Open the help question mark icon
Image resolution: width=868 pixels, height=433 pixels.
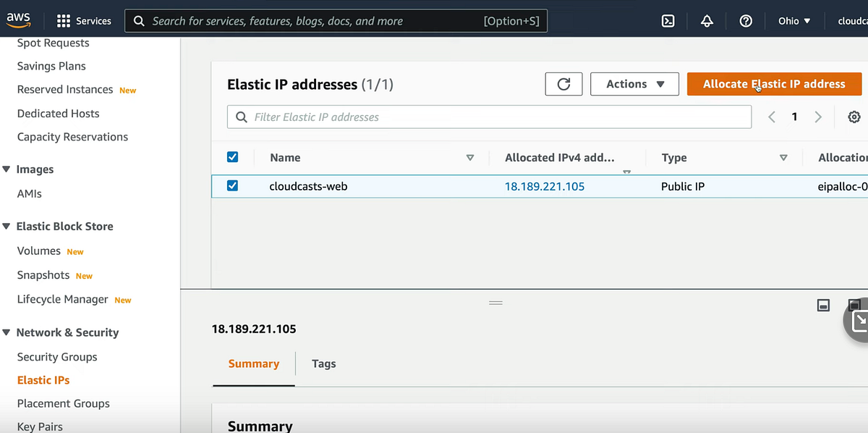tap(746, 20)
